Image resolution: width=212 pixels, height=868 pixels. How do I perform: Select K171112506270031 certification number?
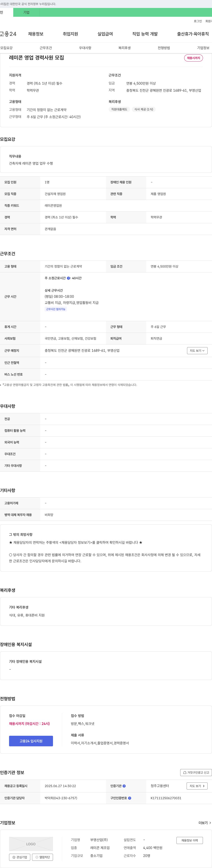166,798
